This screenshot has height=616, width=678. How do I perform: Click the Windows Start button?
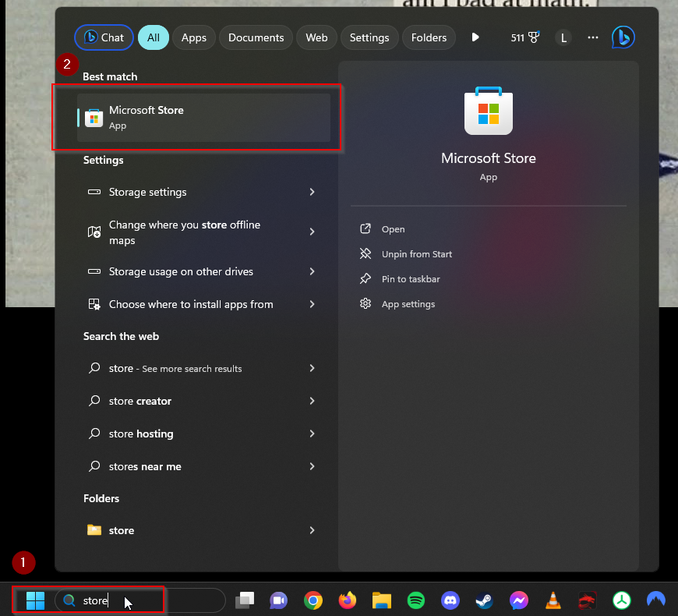35,600
